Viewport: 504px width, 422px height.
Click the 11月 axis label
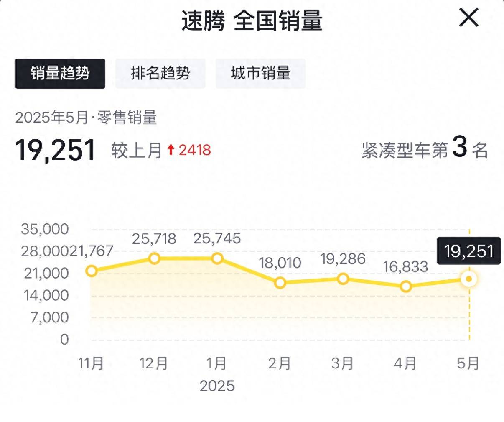click(91, 363)
